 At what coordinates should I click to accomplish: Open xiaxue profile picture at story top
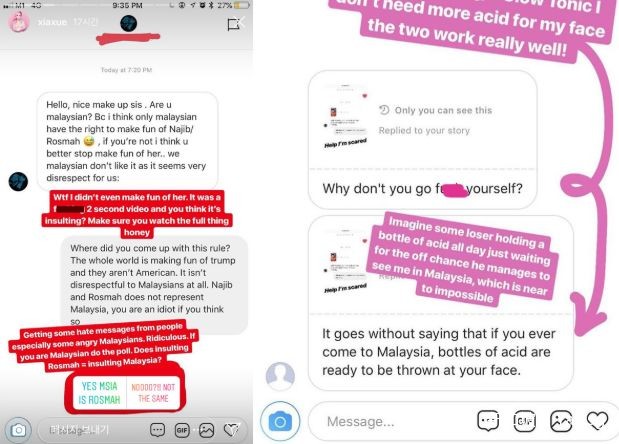pos(19,22)
